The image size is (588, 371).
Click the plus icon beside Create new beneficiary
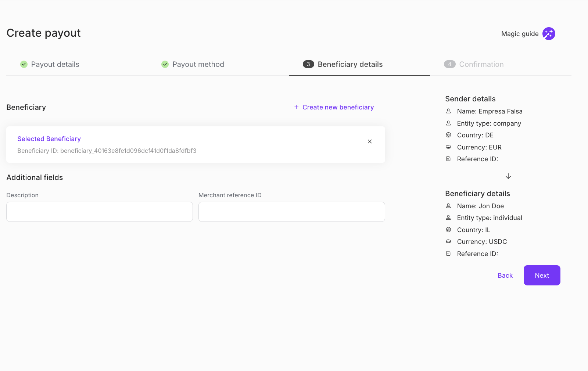[x=296, y=107]
